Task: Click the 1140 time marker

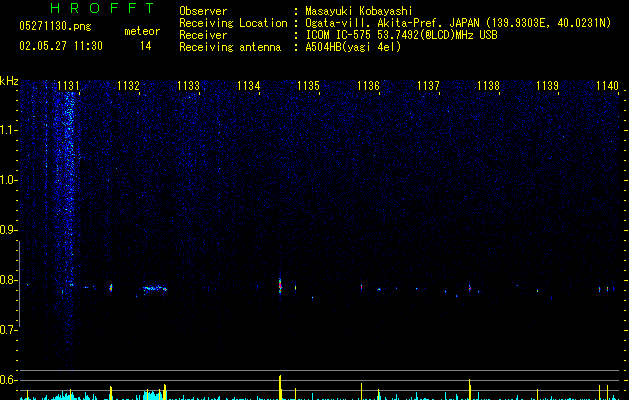Action: coord(607,86)
